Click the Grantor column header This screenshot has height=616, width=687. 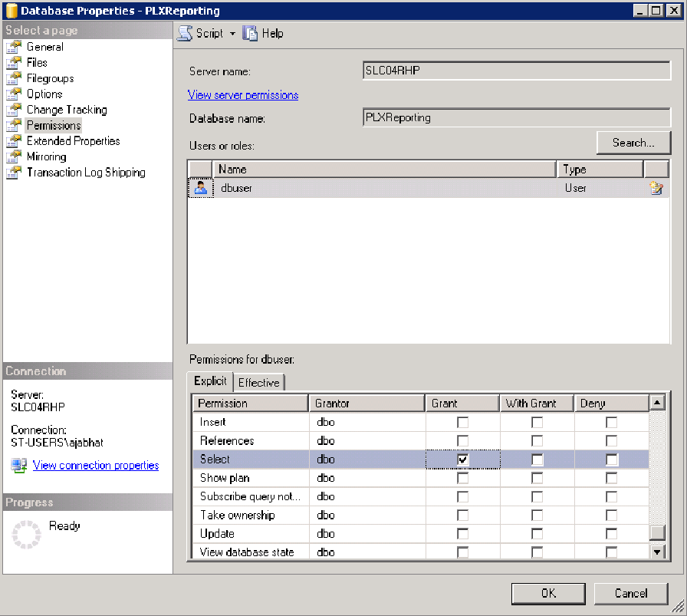click(x=367, y=404)
